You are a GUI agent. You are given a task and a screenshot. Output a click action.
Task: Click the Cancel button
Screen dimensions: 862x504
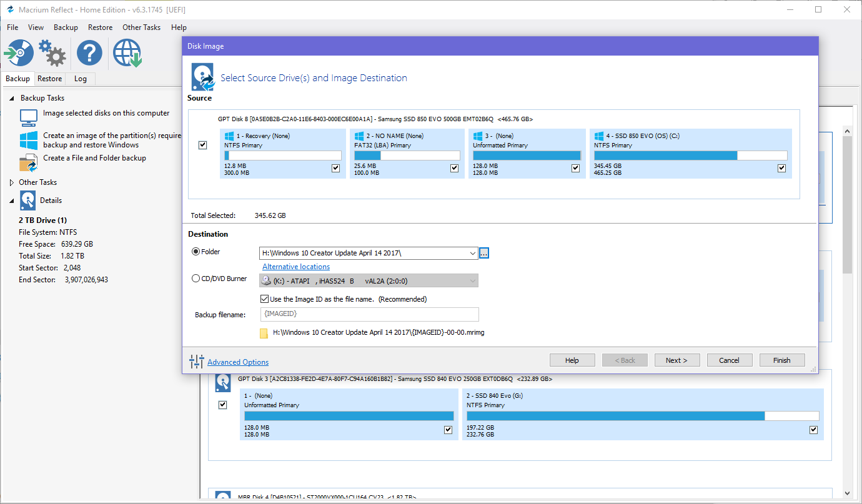(729, 360)
